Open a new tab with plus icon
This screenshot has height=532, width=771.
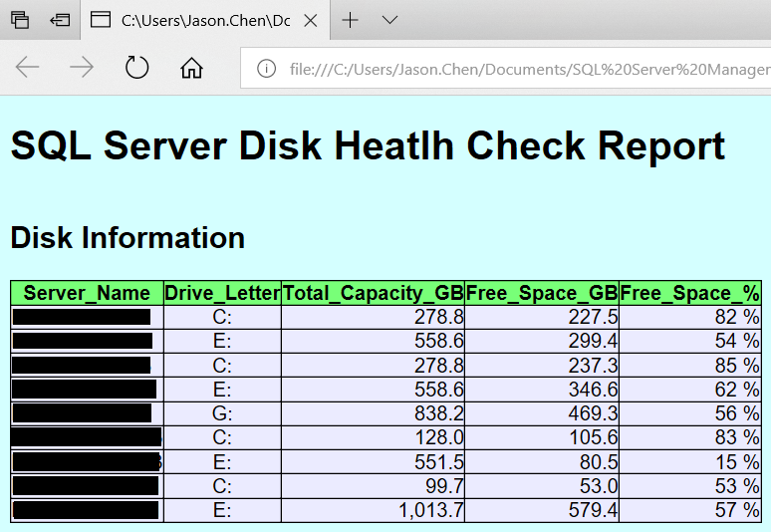pyautogui.click(x=350, y=20)
